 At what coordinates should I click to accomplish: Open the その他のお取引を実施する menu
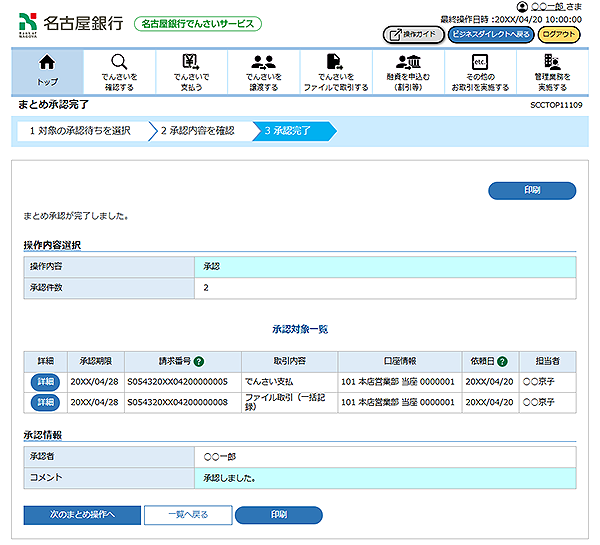[479, 71]
